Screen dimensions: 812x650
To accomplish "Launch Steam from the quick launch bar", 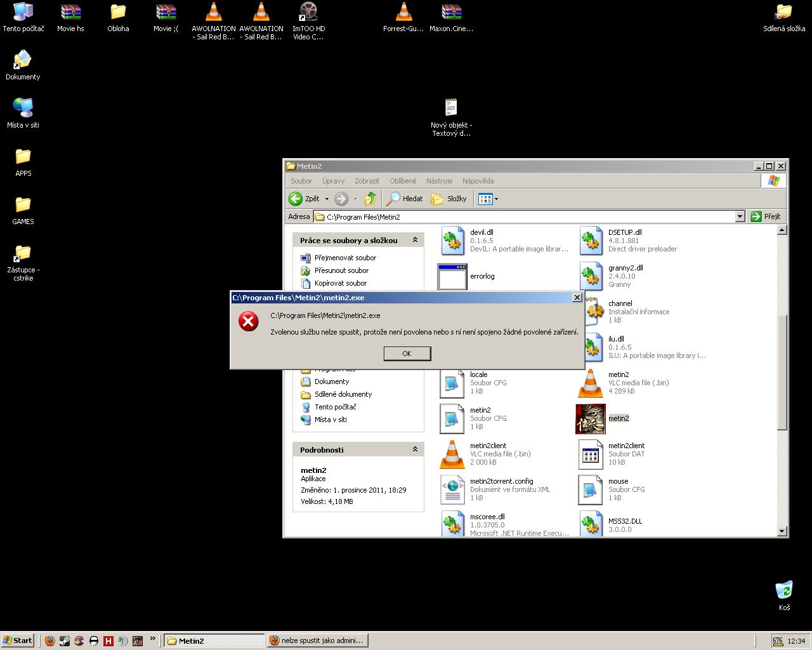I will (65, 641).
